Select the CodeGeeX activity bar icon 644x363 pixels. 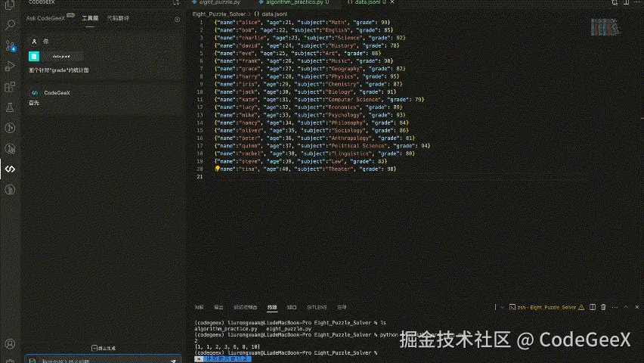10,169
